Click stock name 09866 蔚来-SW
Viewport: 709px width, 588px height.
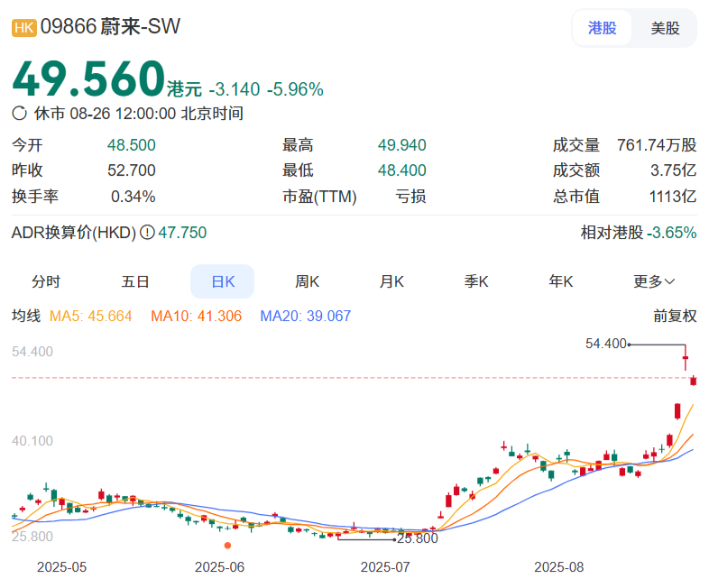click(x=110, y=27)
